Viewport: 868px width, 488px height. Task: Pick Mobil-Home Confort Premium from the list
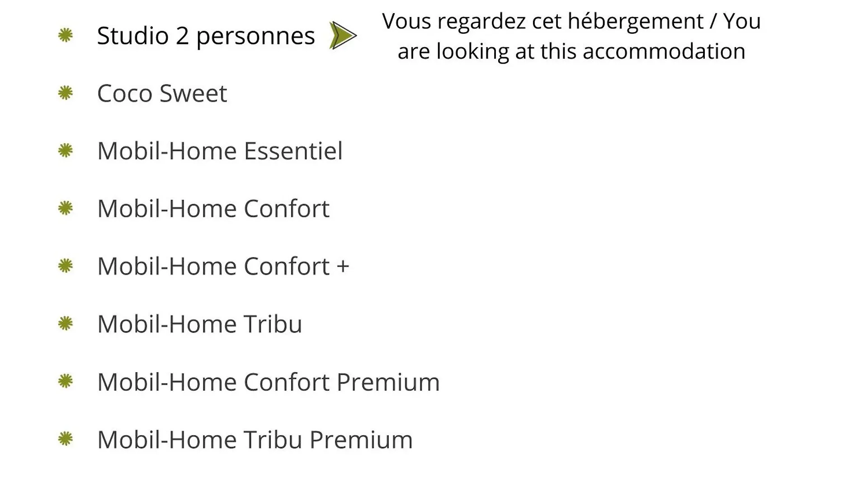click(269, 381)
